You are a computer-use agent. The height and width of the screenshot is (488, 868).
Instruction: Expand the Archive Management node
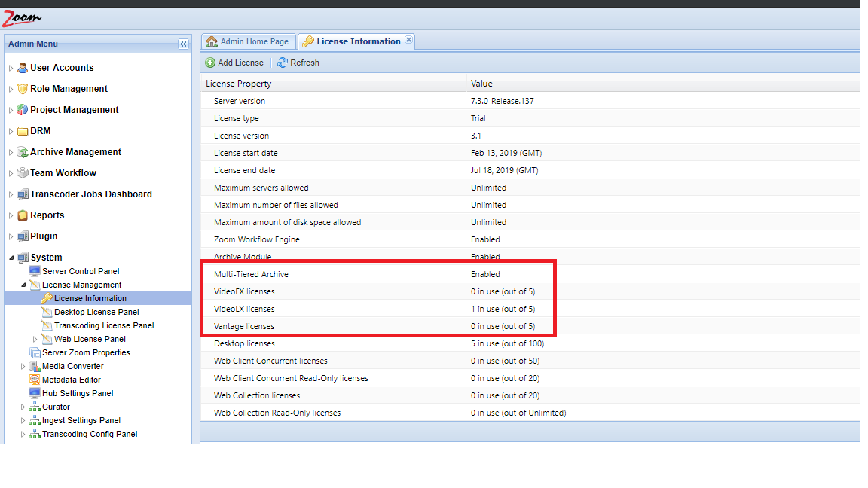click(11, 152)
